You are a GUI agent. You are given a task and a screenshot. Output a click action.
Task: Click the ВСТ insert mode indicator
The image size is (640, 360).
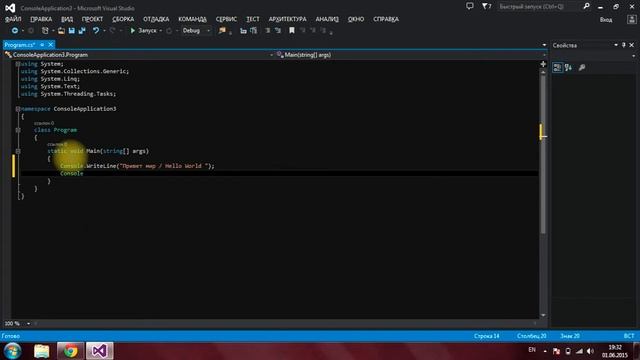629,336
